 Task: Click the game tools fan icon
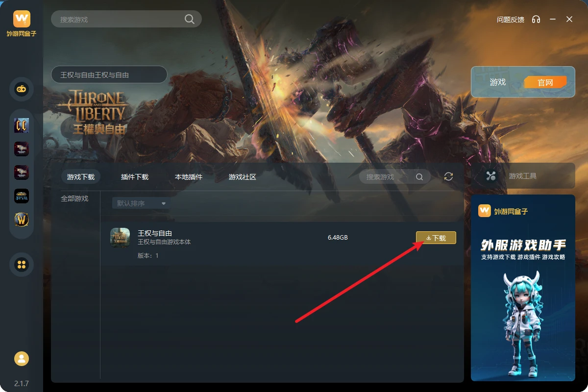pos(491,176)
